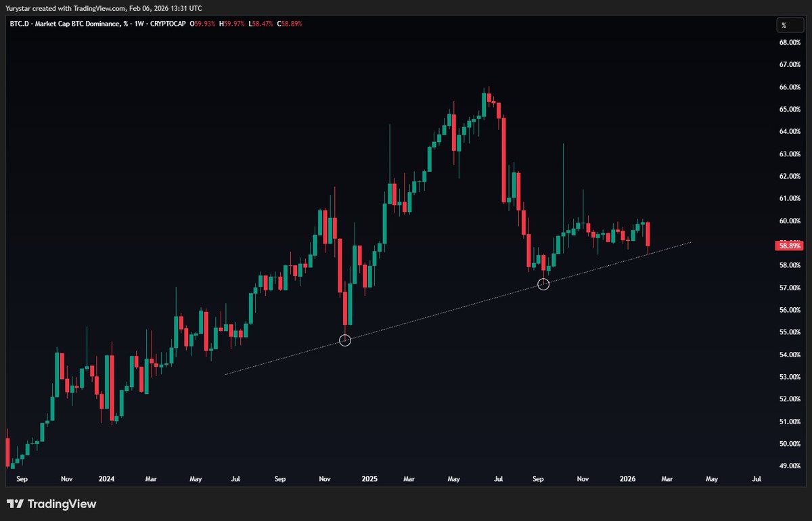The width and height of the screenshot is (812, 521).
Task: Select the white circle marker at 2024 November low
Action: pyautogui.click(x=345, y=340)
